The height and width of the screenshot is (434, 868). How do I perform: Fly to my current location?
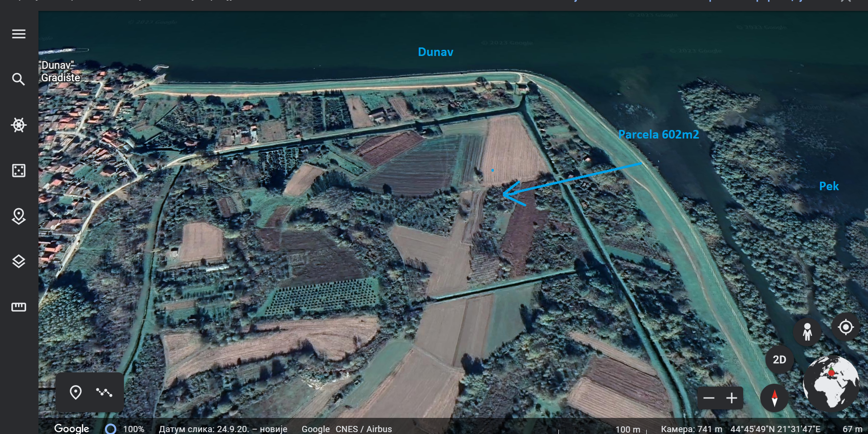pos(845,327)
